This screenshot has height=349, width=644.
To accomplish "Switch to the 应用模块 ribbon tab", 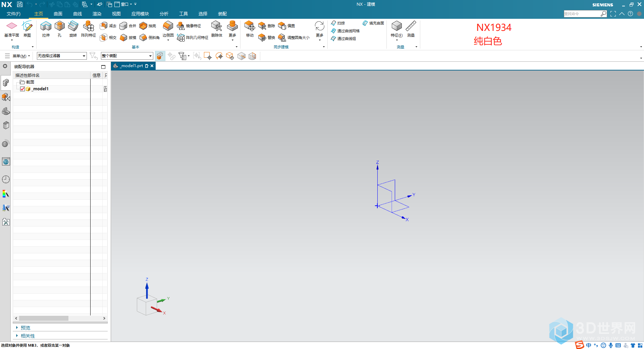I will pos(140,14).
